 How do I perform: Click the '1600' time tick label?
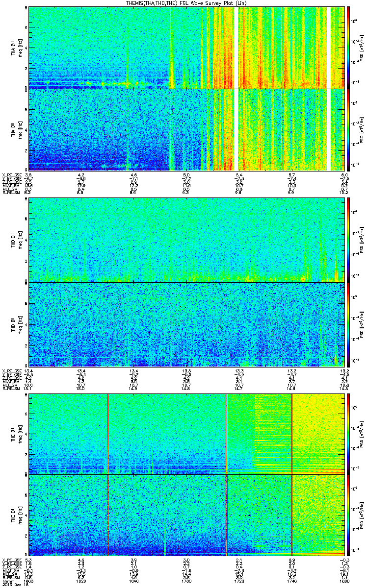[x=29, y=581]
